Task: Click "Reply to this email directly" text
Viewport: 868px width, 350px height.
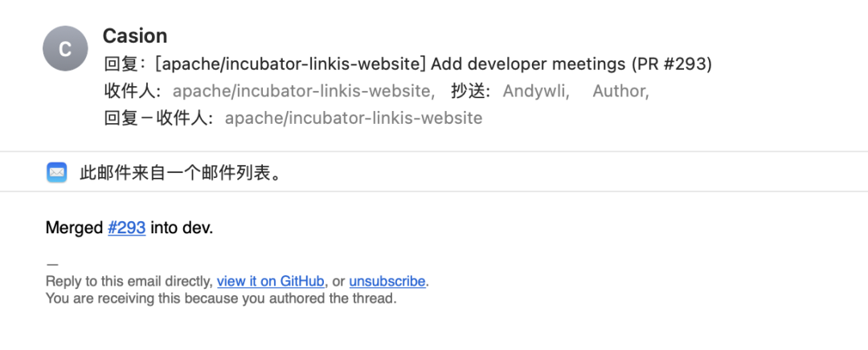Action: click(129, 282)
